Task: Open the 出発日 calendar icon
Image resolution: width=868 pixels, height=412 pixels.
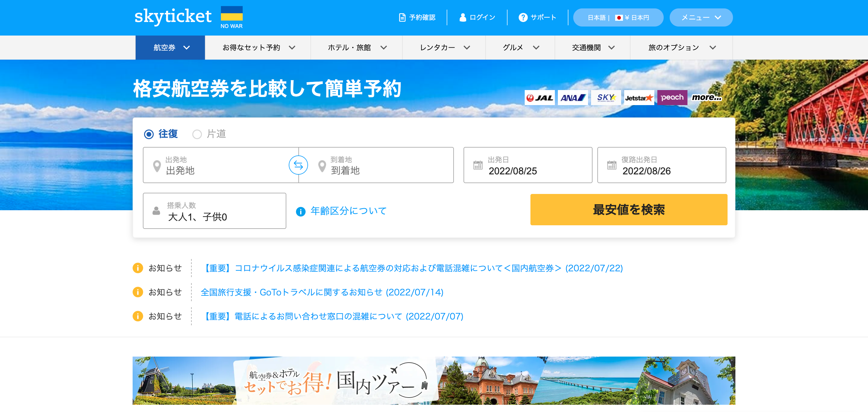Action: 478,165
